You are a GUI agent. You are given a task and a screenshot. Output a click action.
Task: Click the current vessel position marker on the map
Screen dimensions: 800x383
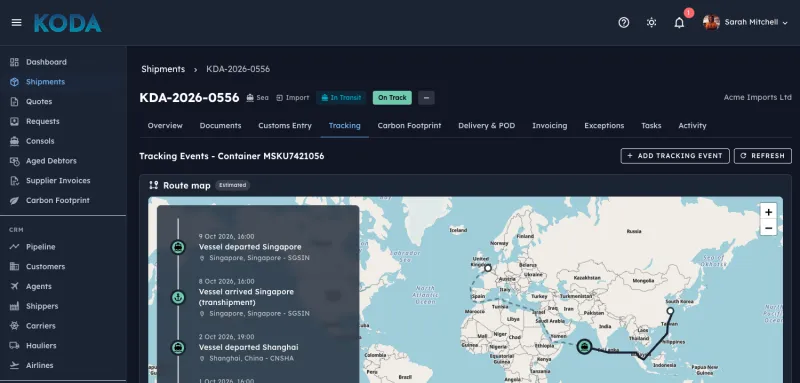click(x=585, y=347)
